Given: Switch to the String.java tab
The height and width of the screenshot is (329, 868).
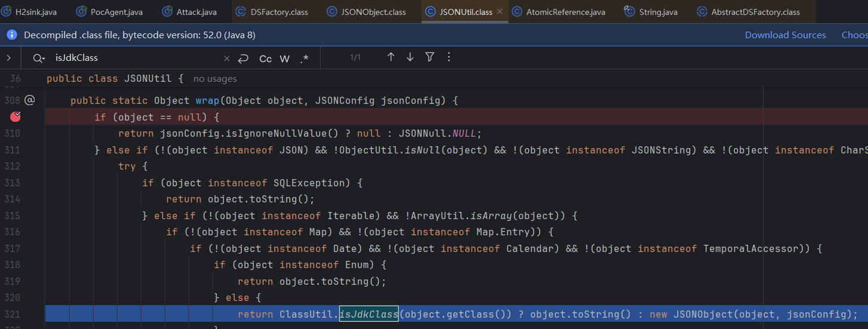Looking at the screenshot, I should [651, 11].
